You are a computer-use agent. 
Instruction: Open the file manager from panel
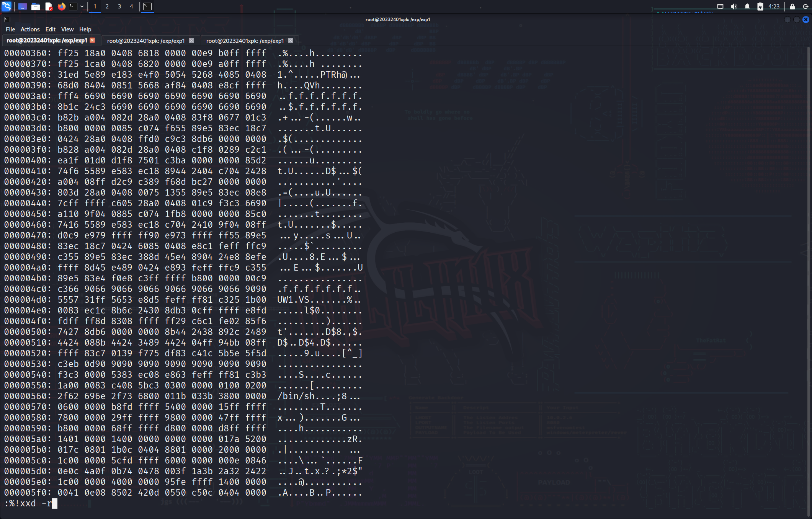coord(36,7)
